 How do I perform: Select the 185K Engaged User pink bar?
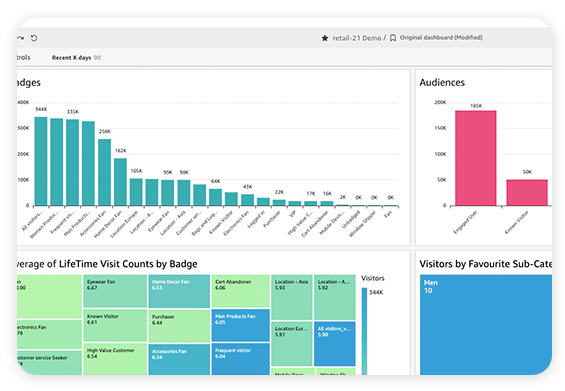pyautogui.click(x=476, y=158)
